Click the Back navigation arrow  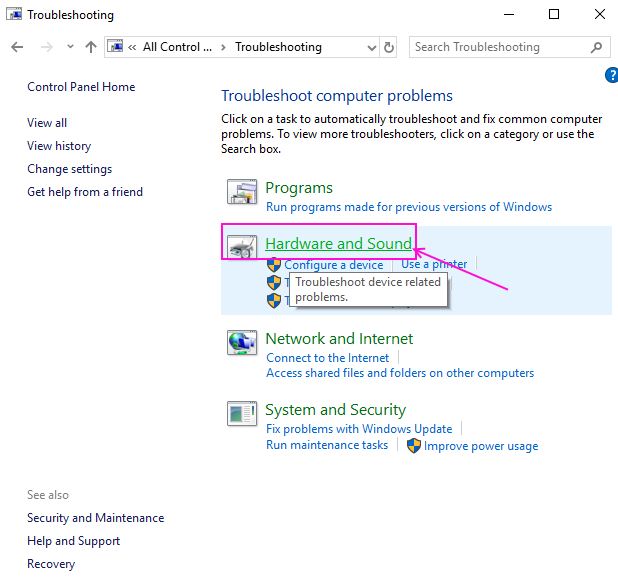click(17, 47)
